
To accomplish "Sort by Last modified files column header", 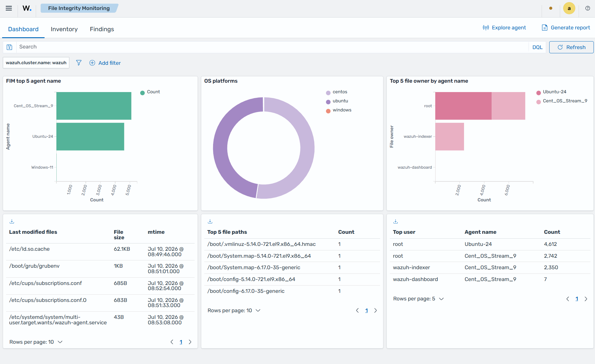I will pyautogui.click(x=33, y=232).
